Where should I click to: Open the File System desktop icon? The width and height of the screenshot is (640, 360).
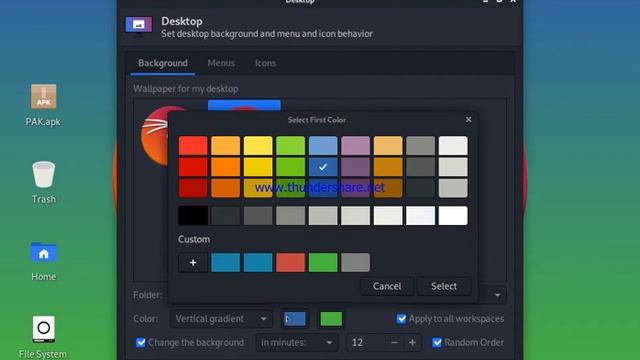(43, 337)
